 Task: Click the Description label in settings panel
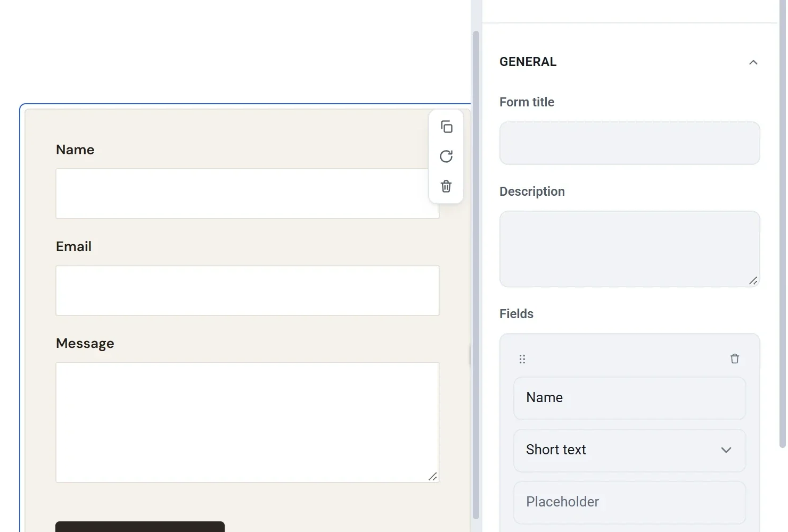pyautogui.click(x=532, y=192)
